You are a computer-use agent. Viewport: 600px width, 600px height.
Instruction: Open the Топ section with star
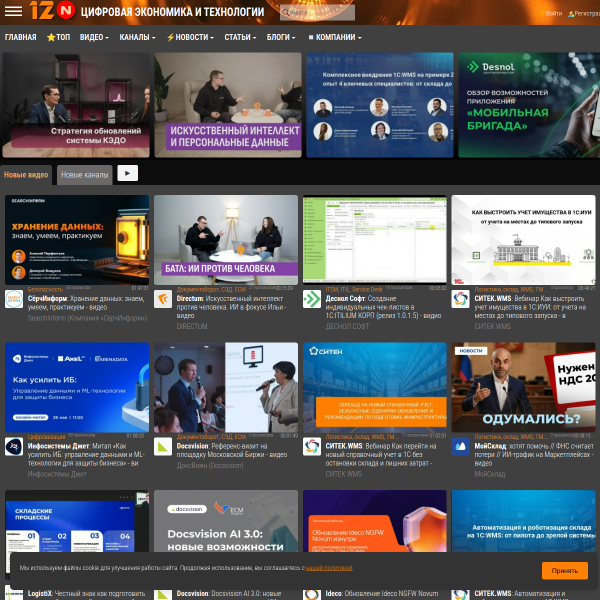point(58,37)
